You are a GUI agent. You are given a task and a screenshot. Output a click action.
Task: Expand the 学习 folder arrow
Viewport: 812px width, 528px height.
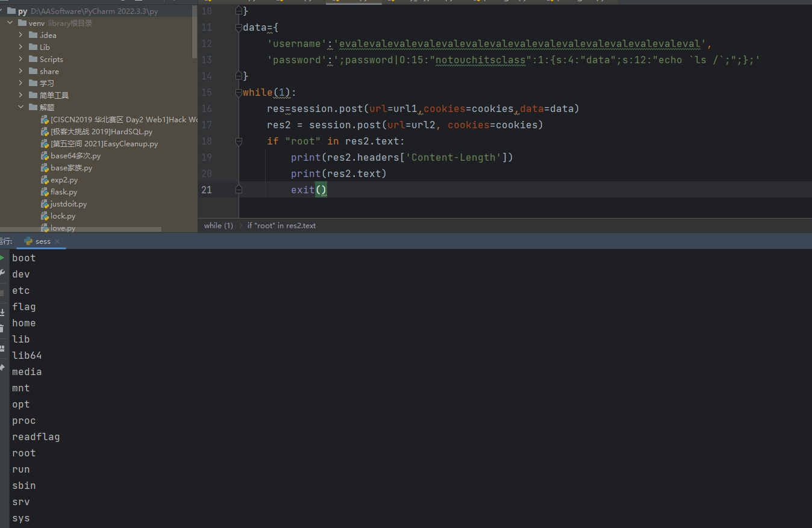(20, 83)
